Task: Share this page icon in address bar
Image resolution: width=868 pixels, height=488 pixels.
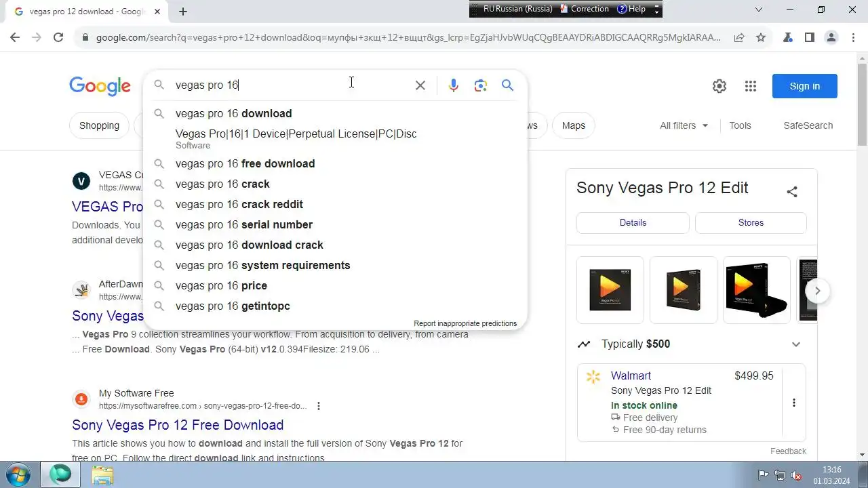Action: [739, 37]
